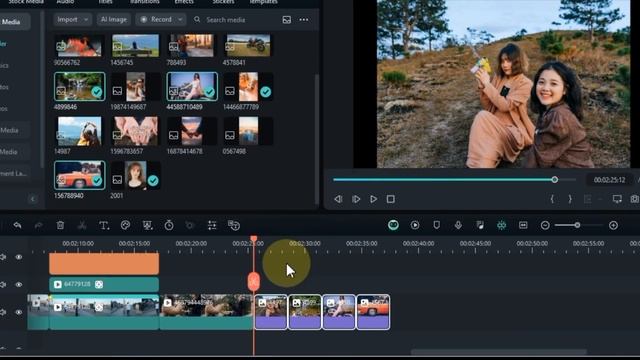Viewport: 640px width, 360px height.
Task: Stop playback in the preview
Action: pyautogui.click(x=391, y=199)
